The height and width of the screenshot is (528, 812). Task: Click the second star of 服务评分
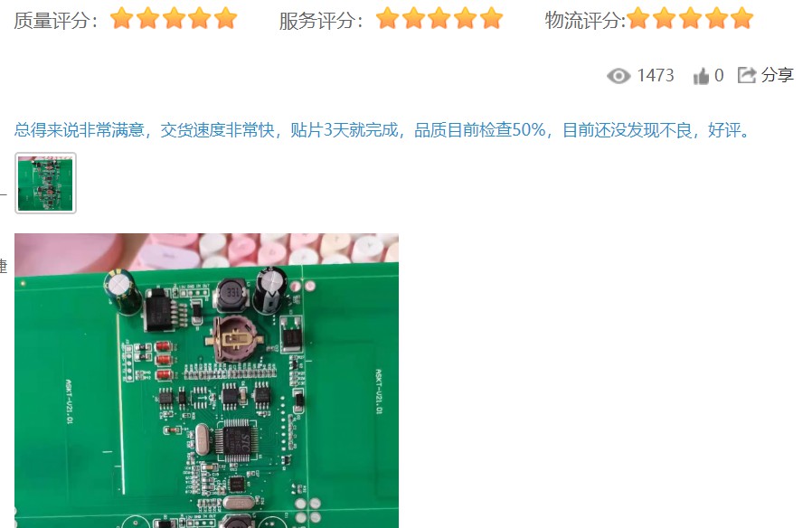tap(413, 18)
